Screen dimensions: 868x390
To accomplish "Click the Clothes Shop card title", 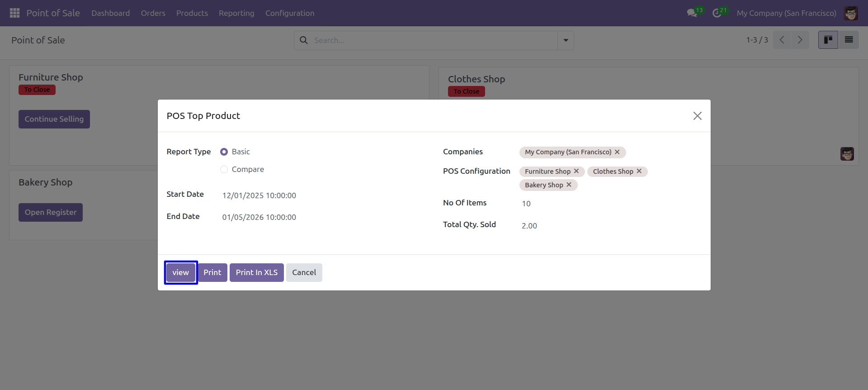I will (476, 79).
